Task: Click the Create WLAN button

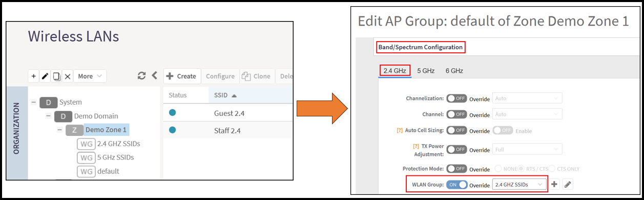Action: (x=182, y=76)
